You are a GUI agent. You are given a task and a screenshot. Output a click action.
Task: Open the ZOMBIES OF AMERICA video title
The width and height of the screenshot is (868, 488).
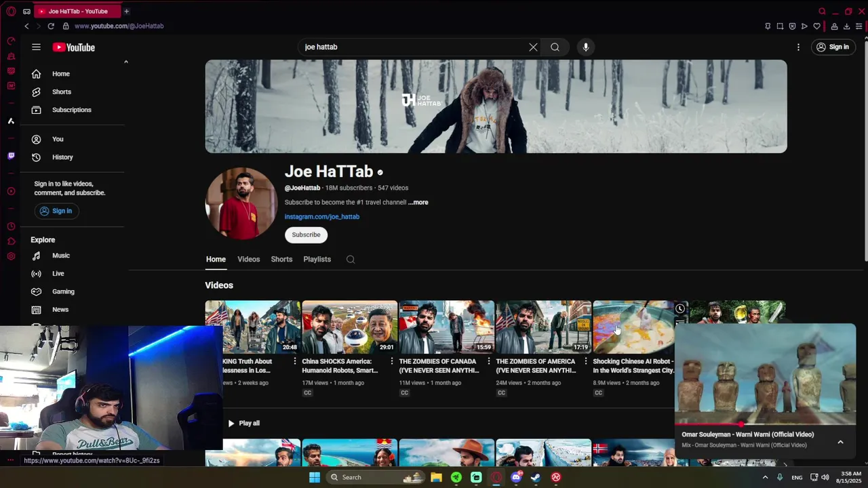click(536, 366)
